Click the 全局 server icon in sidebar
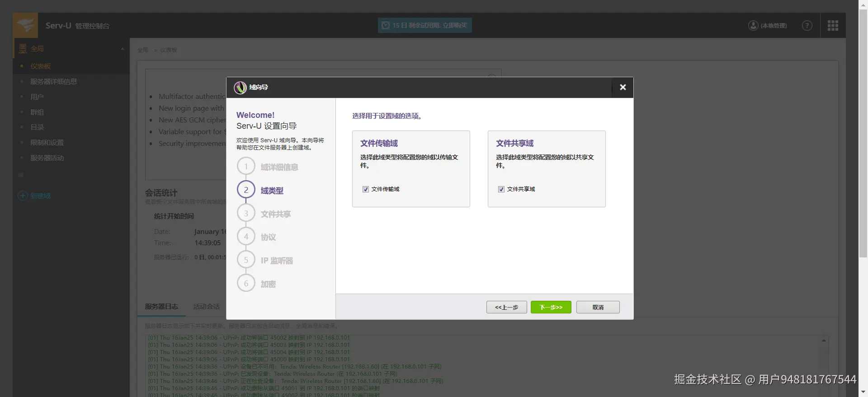 coord(23,48)
